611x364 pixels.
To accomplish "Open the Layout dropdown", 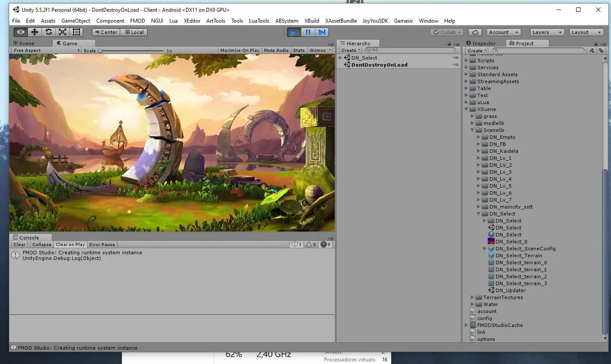I will pos(586,32).
